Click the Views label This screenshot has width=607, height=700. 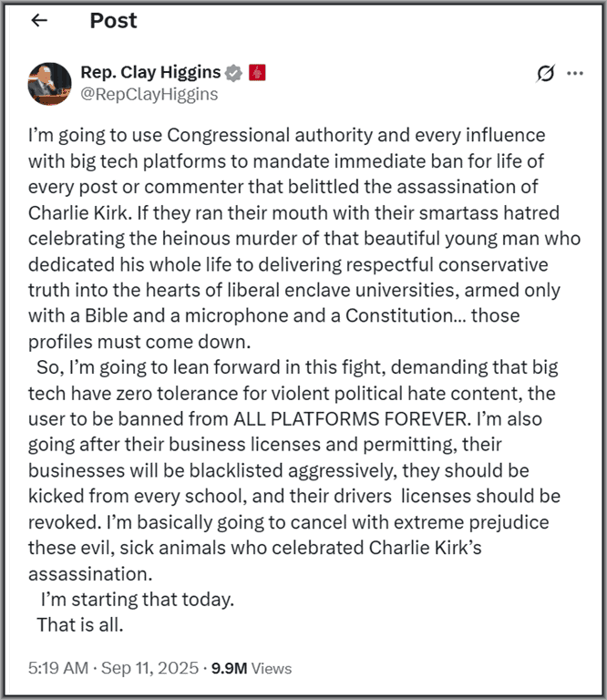click(271, 668)
